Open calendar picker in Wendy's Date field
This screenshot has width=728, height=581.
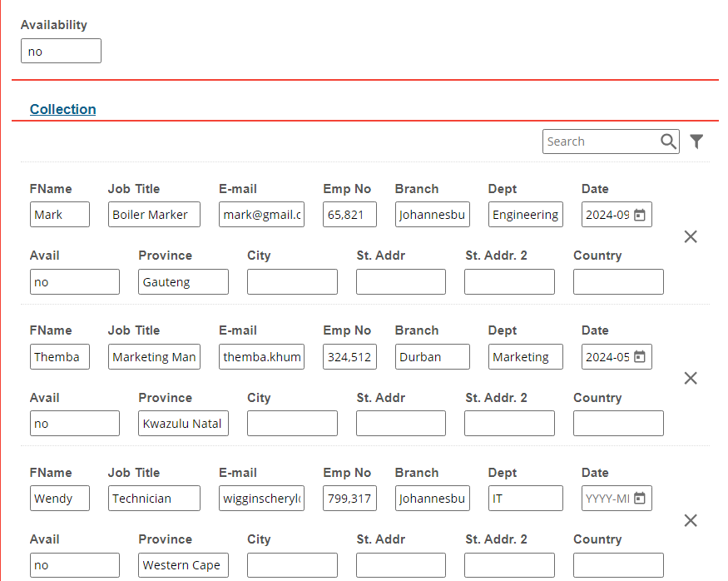pyautogui.click(x=639, y=499)
